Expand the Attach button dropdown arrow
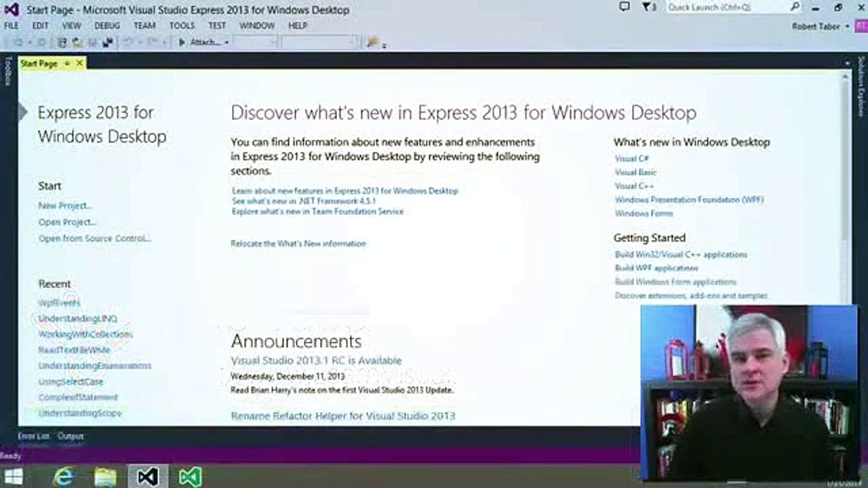This screenshot has width=868, height=488. 226,42
